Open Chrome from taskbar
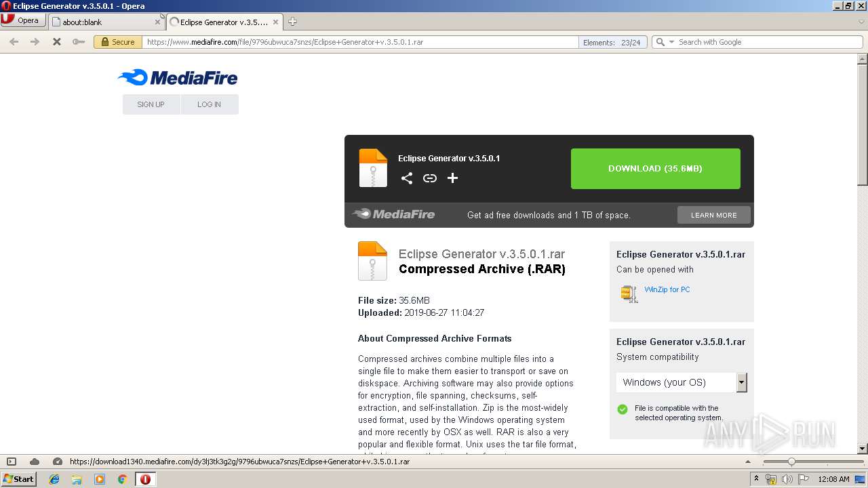This screenshot has height=488, width=868. (122, 479)
